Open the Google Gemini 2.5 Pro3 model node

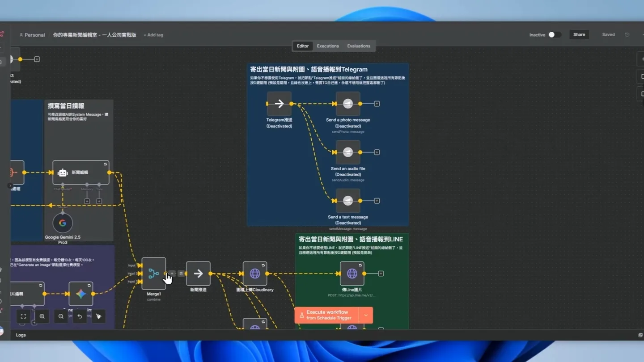63,223
